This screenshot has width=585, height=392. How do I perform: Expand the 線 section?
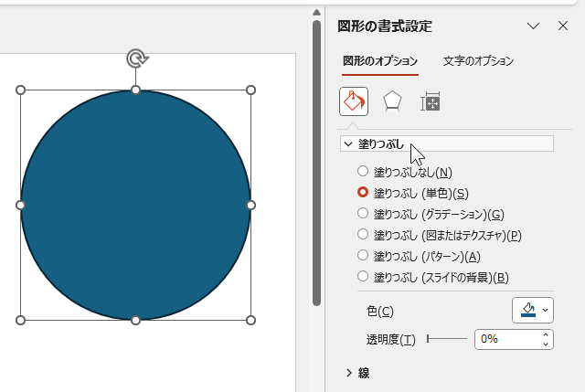[358, 373]
